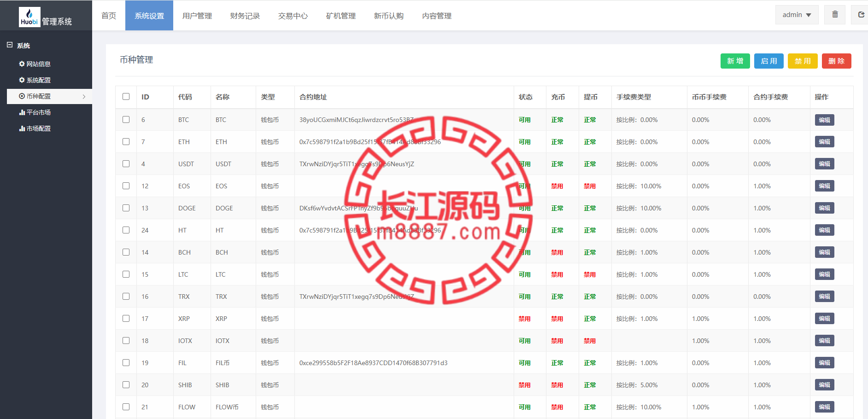Check the USDT row checkbox
The image size is (868, 419).
point(126,164)
